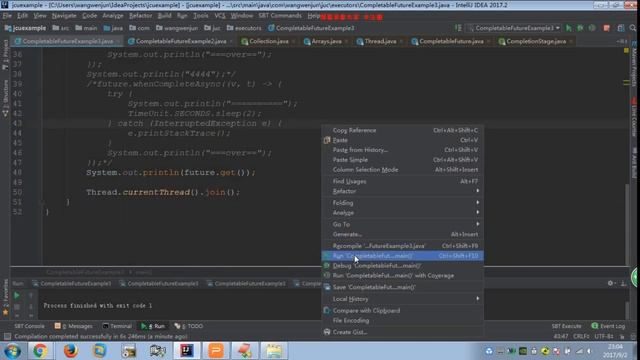Choose Paste in the context menu

coord(402,140)
